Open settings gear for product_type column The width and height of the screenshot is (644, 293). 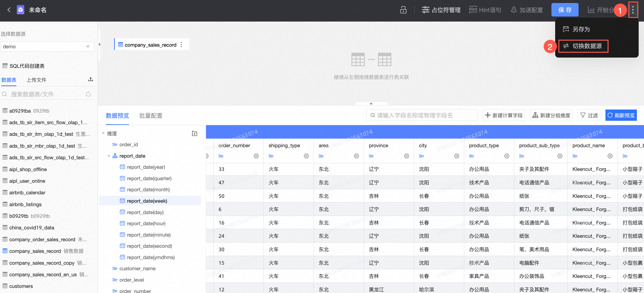tap(507, 156)
